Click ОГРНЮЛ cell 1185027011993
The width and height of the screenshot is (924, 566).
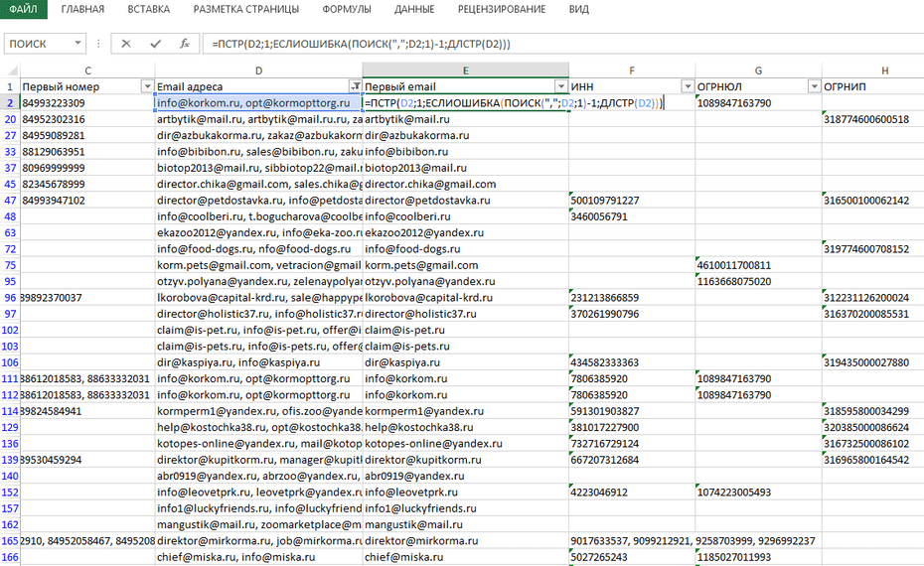tap(758, 557)
